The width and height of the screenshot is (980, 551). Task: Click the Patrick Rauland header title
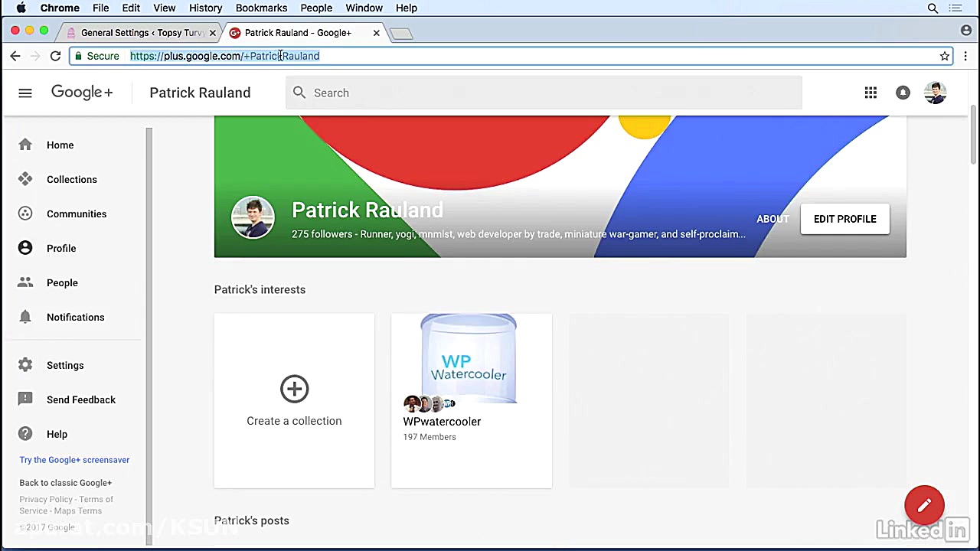tap(200, 93)
